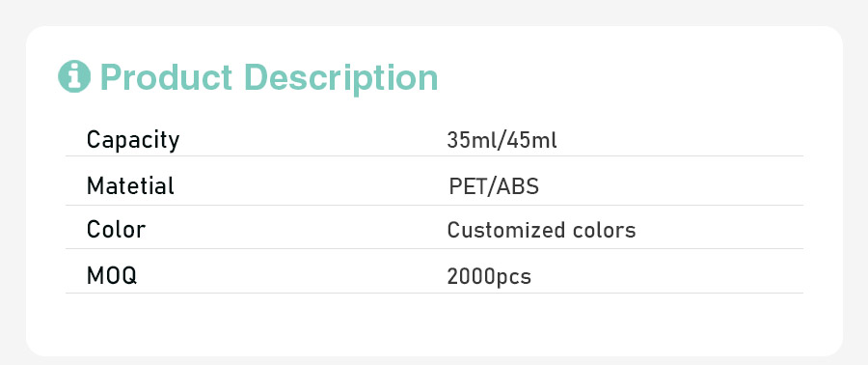Image resolution: width=868 pixels, height=365 pixels.
Task: Click the PET text in material value
Action: coord(469,187)
